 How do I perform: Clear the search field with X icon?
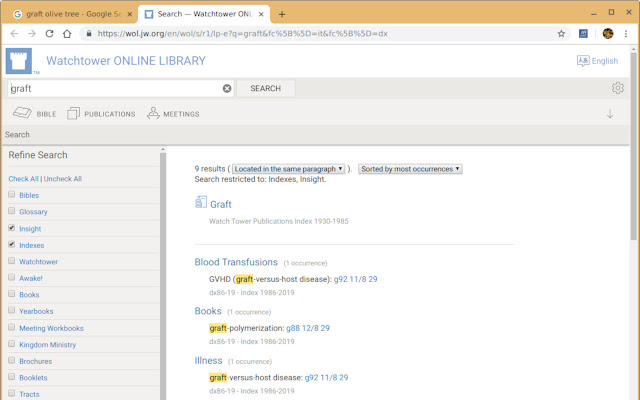tap(227, 89)
